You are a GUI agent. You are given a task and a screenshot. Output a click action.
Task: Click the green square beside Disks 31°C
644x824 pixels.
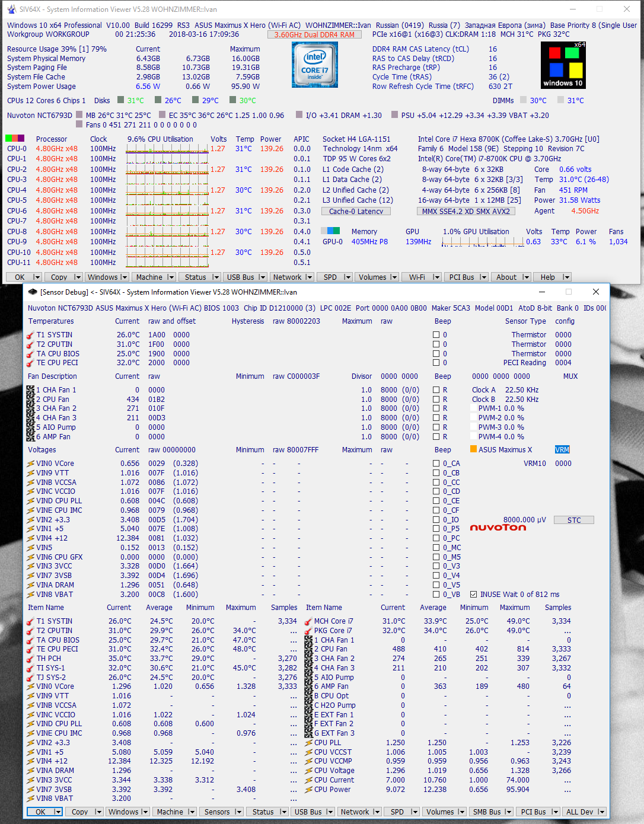(121, 100)
